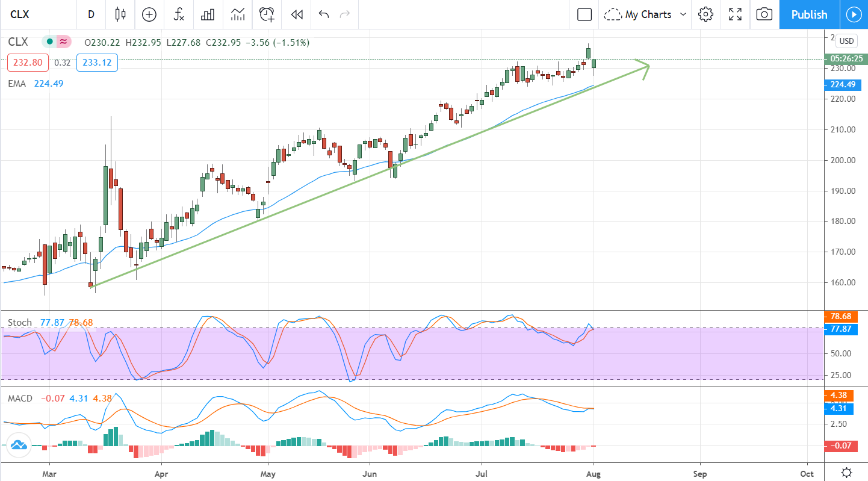
Task: Click the MACD indicator label
Action: 21,399
